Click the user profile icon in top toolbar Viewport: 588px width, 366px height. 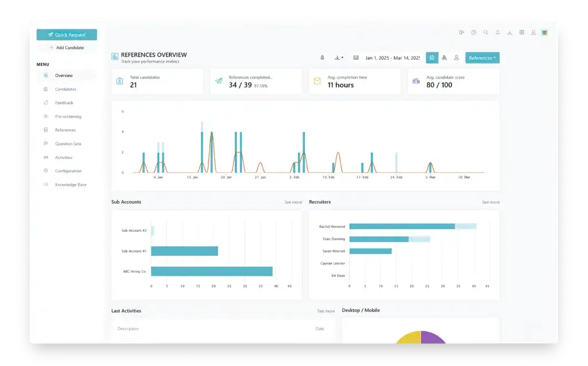click(x=533, y=33)
